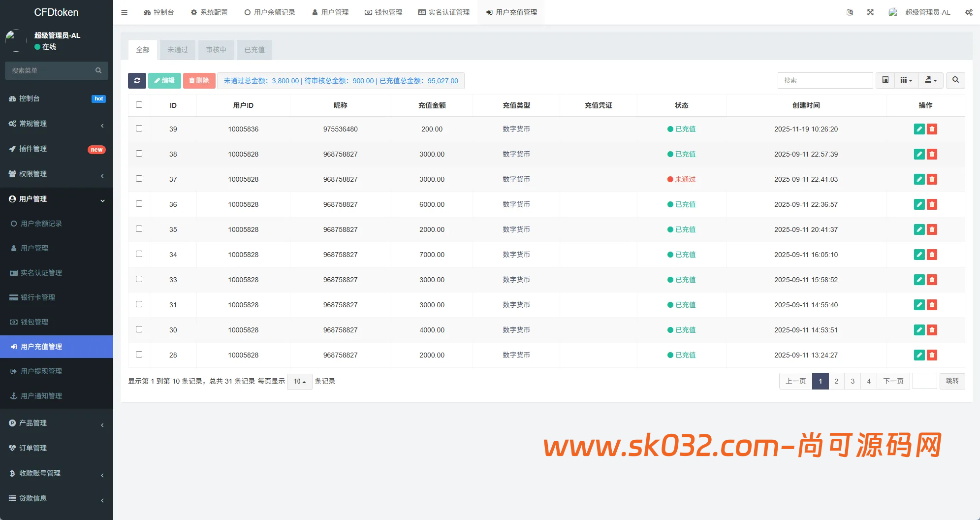Open the 实名认证管理 top tab
This screenshot has width=980, height=520.
point(444,12)
